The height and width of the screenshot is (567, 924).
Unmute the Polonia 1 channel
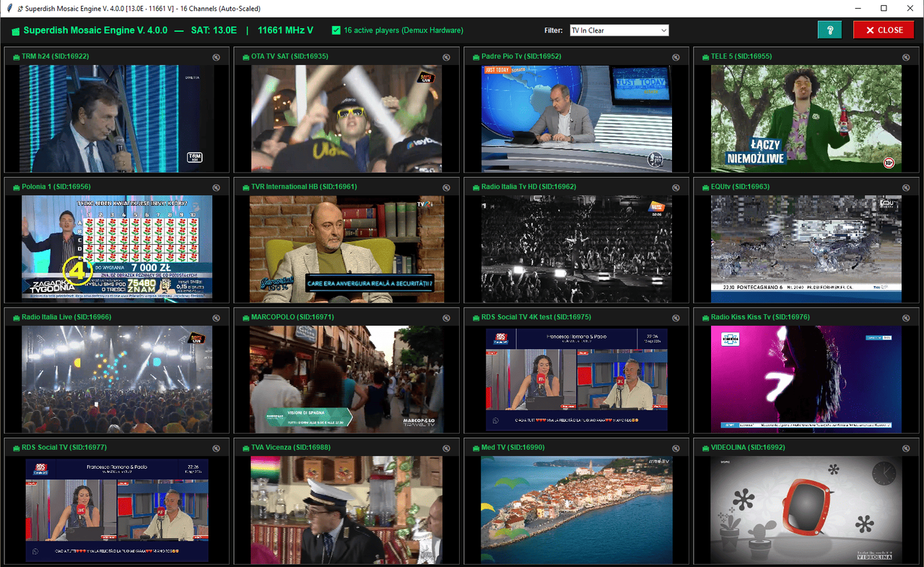coord(217,188)
